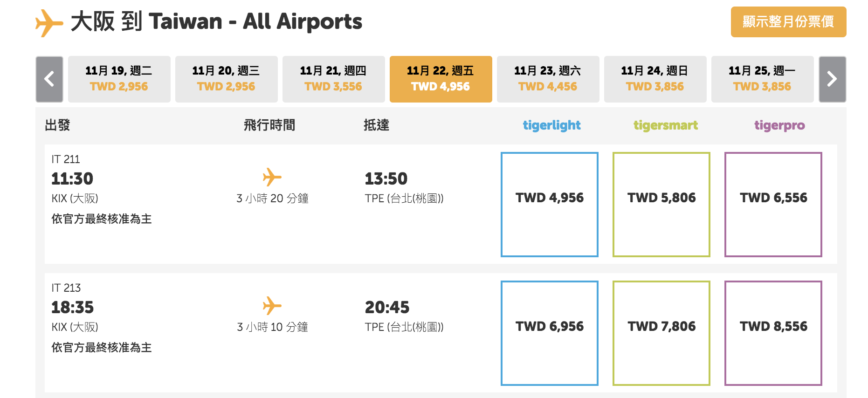Select the highlighted 11月 22 週五 tab
The image size is (868, 398).
pyautogui.click(x=441, y=79)
